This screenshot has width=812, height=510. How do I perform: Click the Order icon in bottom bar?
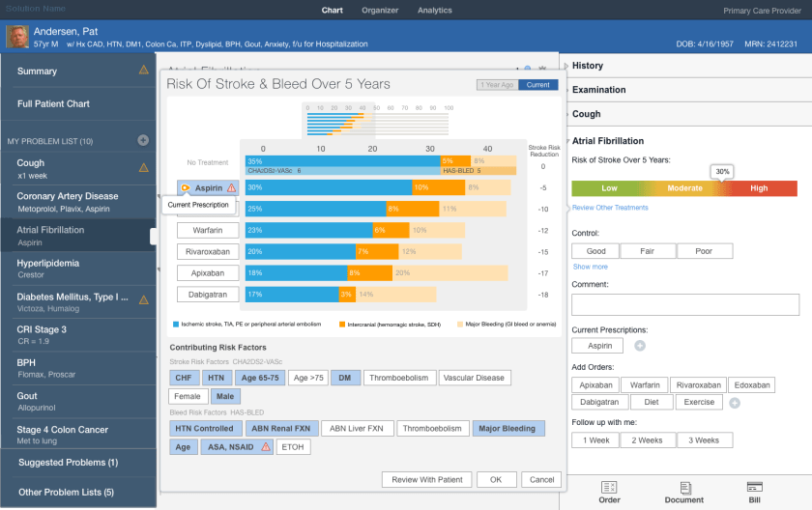point(609,488)
